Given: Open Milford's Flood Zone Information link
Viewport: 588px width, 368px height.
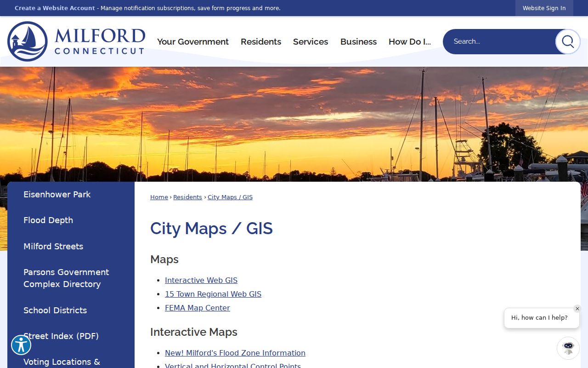Looking at the screenshot, I should [235, 353].
